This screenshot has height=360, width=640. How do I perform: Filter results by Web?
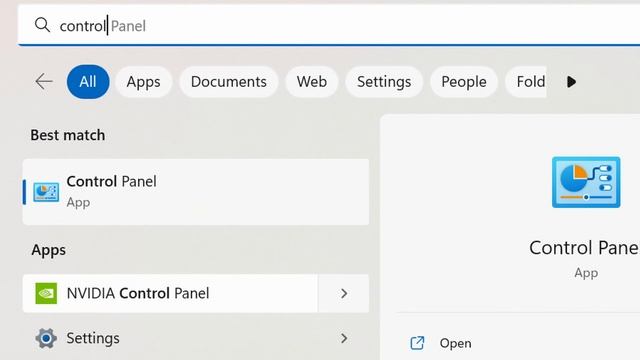(312, 82)
